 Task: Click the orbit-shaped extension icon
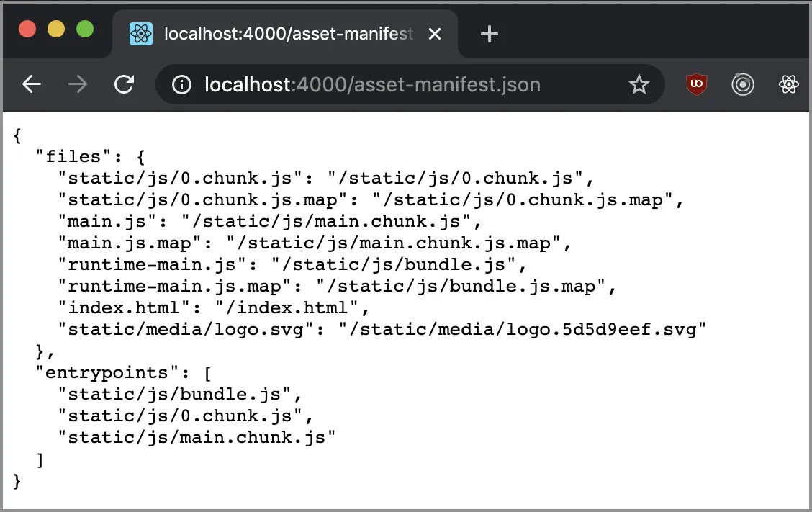[742, 84]
